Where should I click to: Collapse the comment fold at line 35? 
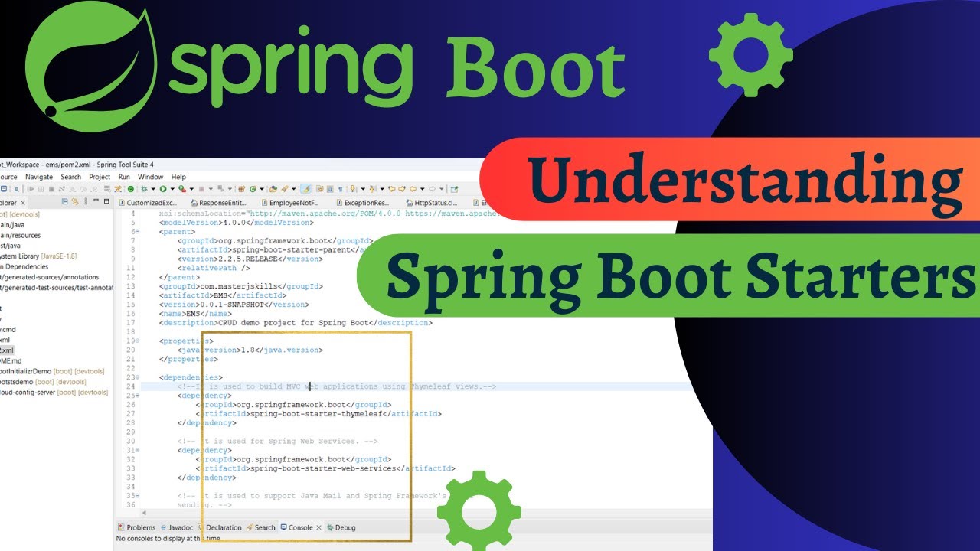138,496
